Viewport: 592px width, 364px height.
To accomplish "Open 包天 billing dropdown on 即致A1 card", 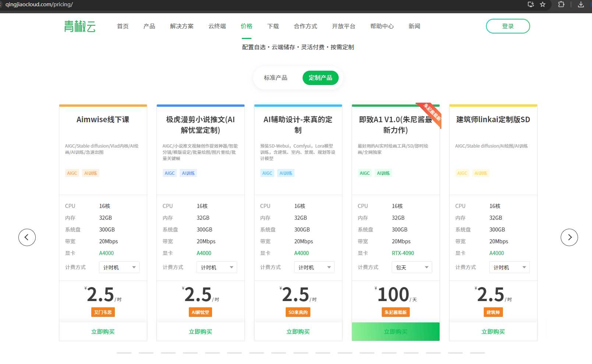I will 412,268.
